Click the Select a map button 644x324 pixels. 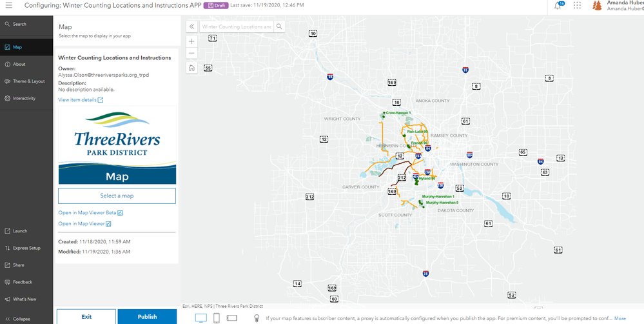tap(117, 196)
